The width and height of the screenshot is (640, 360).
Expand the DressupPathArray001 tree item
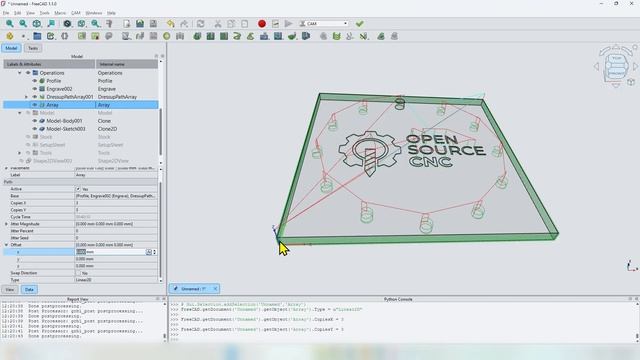point(27,97)
